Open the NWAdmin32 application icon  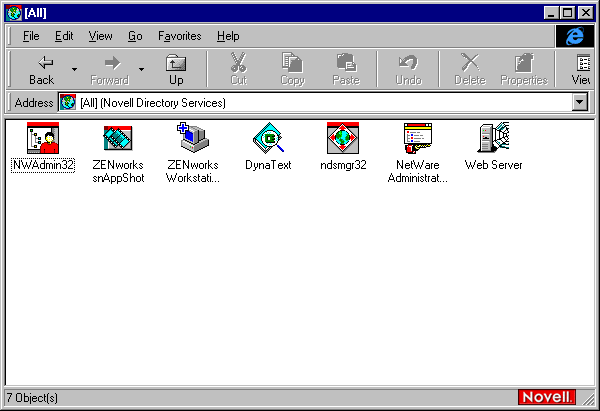coord(43,138)
